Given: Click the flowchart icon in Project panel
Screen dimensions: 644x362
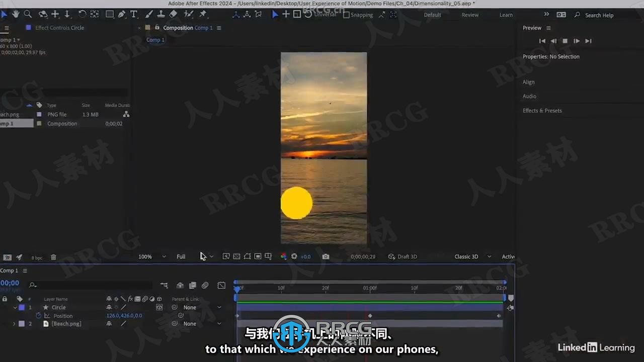Looking at the screenshot, I should point(126,115).
